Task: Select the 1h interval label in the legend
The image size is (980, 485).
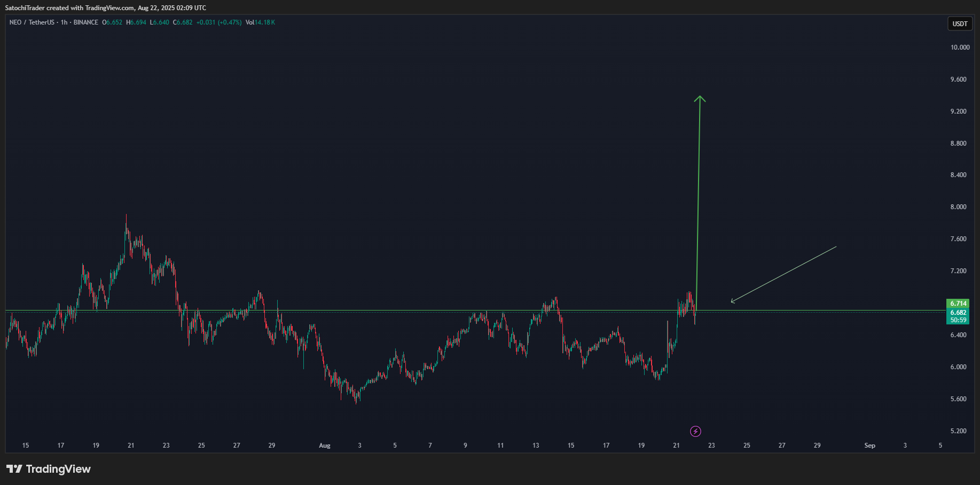Action: click(x=64, y=22)
